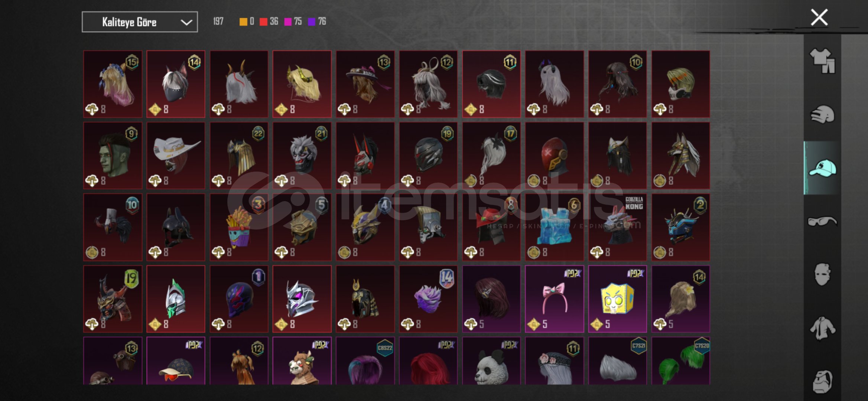
Task: Select the cap headwear category icon
Action: coord(822,168)
